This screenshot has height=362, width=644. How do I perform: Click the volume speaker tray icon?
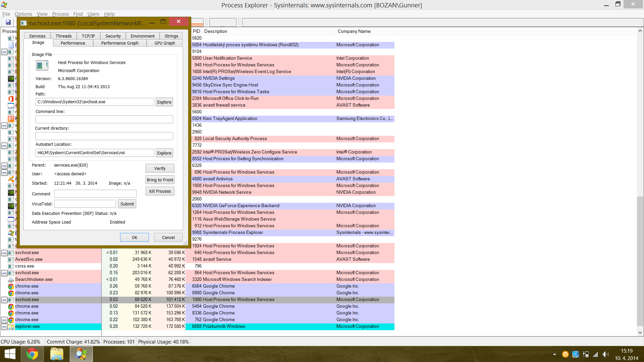[x=605, y=354]
